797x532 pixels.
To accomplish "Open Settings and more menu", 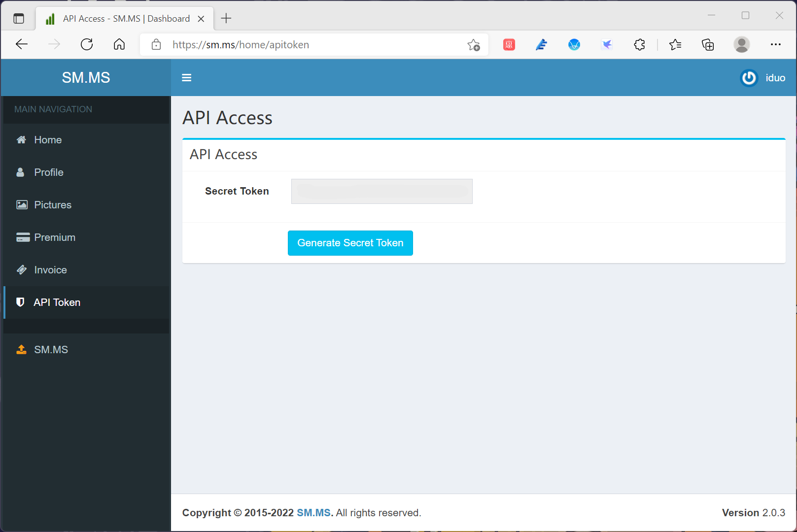I will point(776,45).
